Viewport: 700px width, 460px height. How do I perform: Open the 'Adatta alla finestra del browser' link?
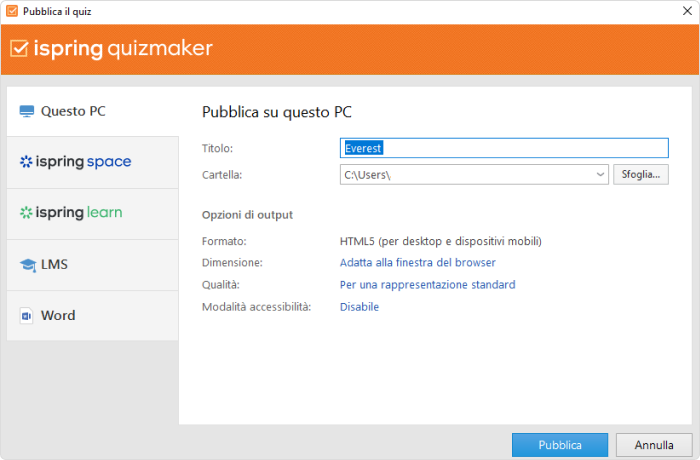[x=417, y=263]
